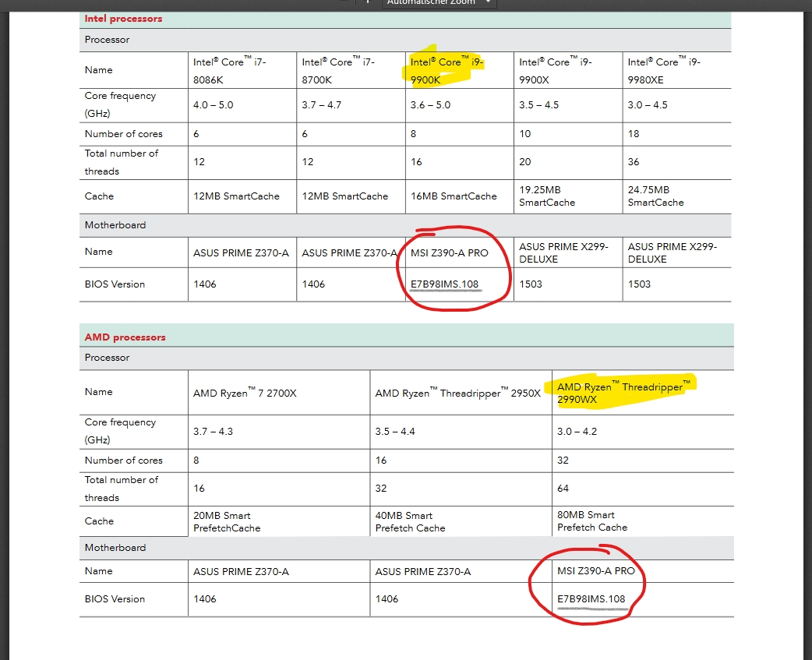
Task: Click the '3.7 – 4.3' frequency value
Action: coord(213,432)
